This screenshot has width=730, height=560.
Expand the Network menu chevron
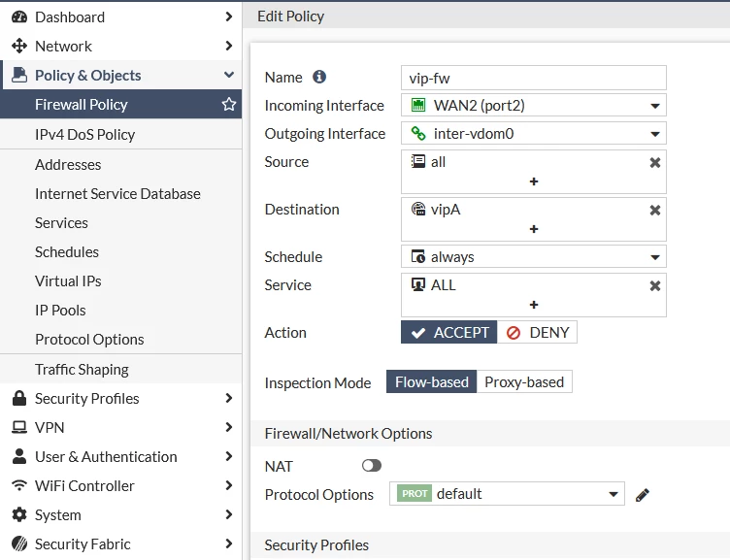pos(228,46)
